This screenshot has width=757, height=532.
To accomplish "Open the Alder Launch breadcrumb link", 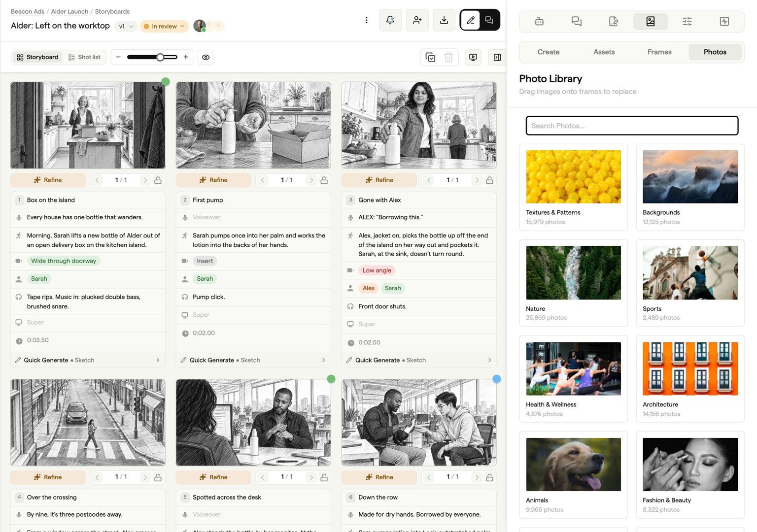I will pos(69,11).
